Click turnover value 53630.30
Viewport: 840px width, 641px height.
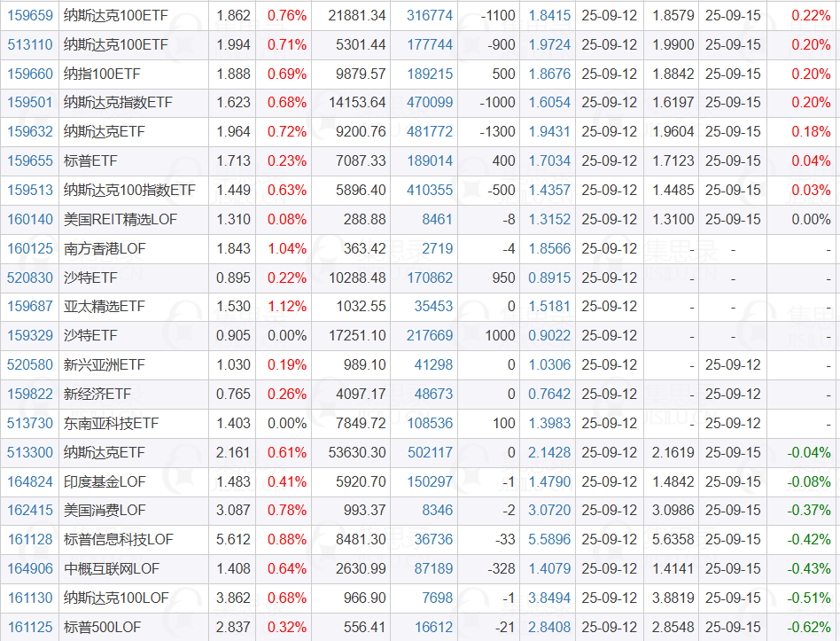click(x=357, y=452)
